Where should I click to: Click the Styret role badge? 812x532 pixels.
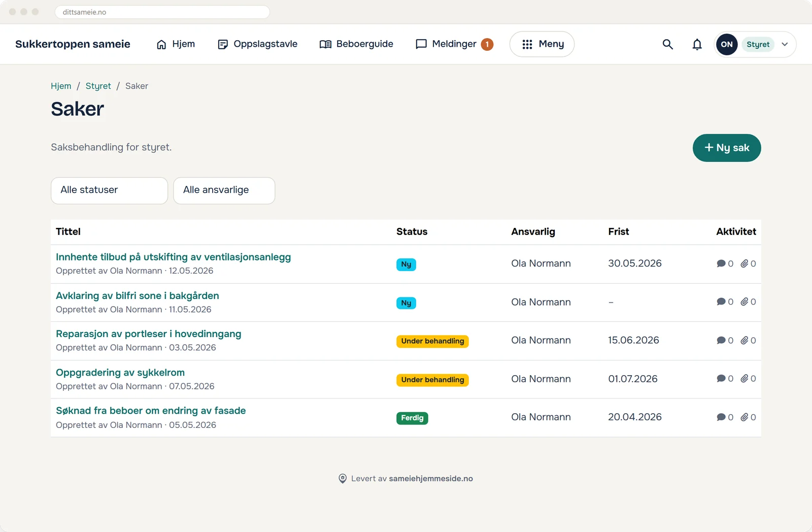758,44
